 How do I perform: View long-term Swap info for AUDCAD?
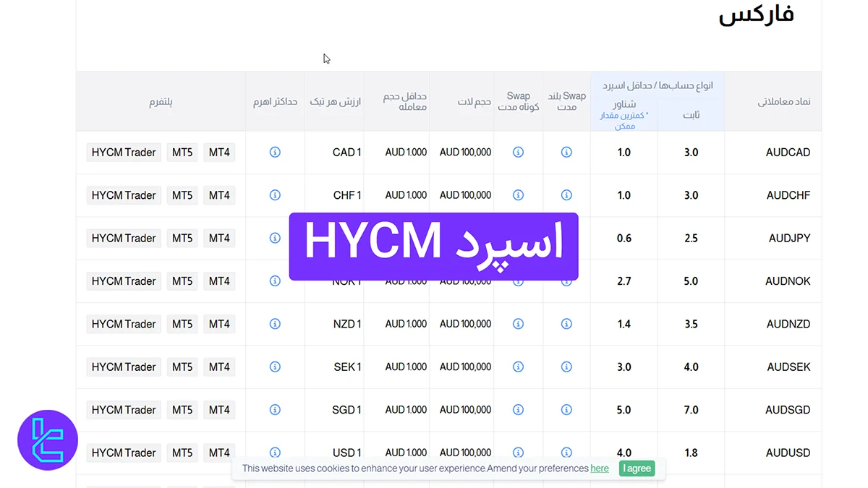(566, 153)
